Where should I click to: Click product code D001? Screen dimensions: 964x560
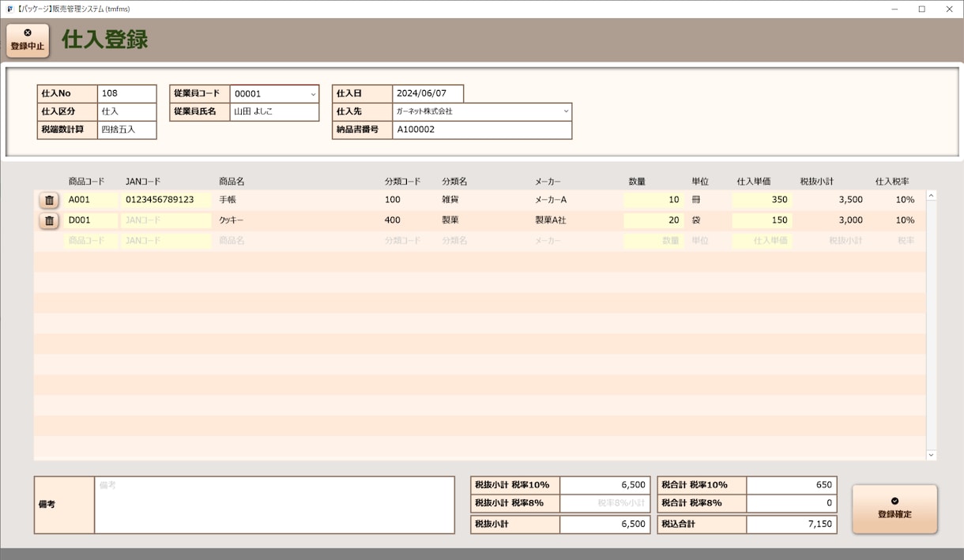tap(91, 220)
